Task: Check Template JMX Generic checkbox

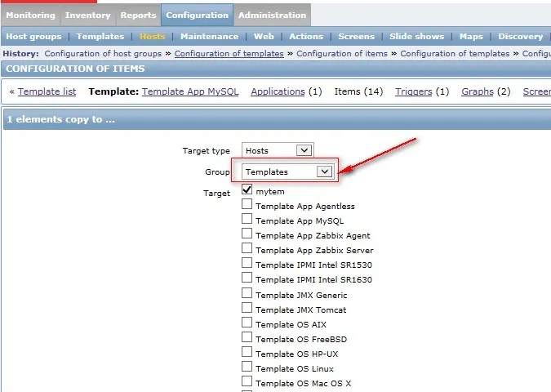Action: pos(247,293)
